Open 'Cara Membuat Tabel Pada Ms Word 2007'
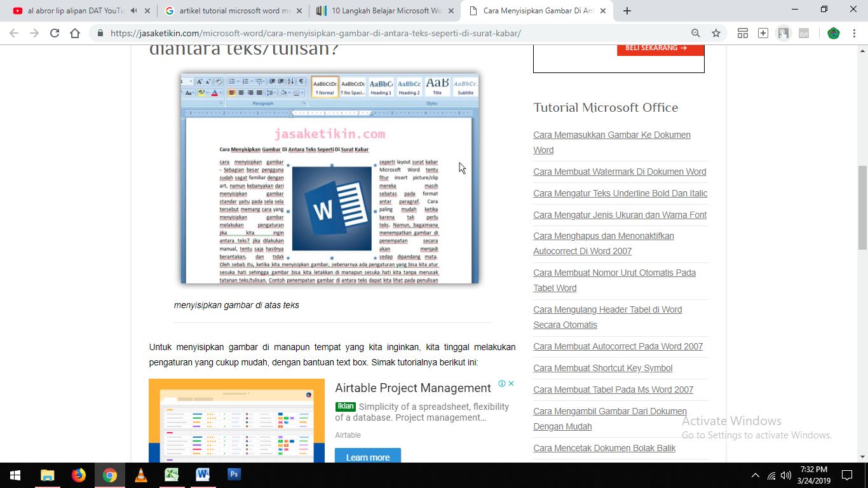This screenshot has height=488, width=868. [613, 390]
